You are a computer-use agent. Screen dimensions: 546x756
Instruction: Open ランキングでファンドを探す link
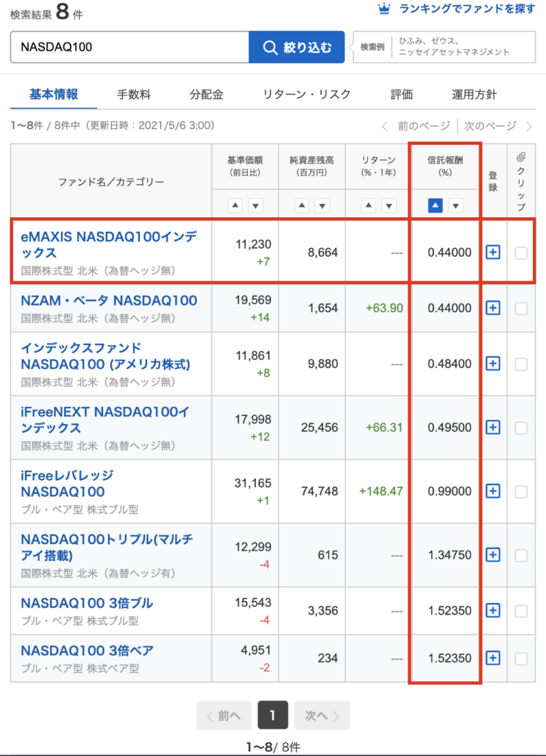pyautogui.click(x=467, y=9)
